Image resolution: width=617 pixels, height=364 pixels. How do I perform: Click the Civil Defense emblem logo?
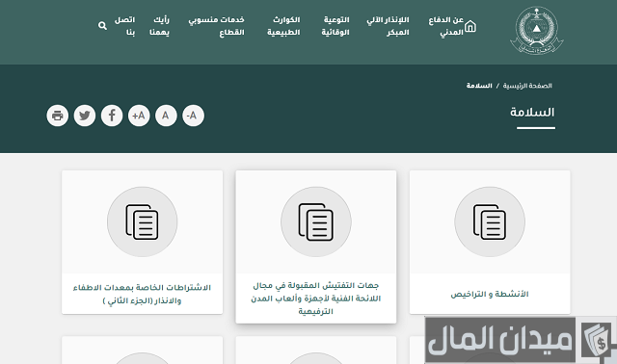tap(537, 30)
